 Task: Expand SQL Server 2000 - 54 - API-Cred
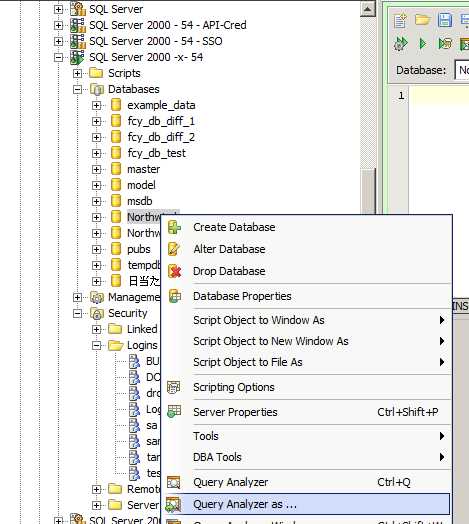click(58, 25)
